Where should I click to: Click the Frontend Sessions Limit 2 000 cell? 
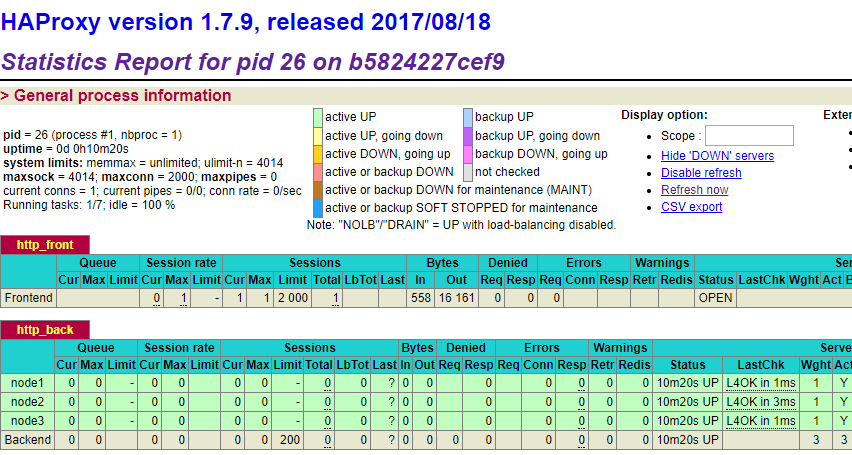pos(292,298)
